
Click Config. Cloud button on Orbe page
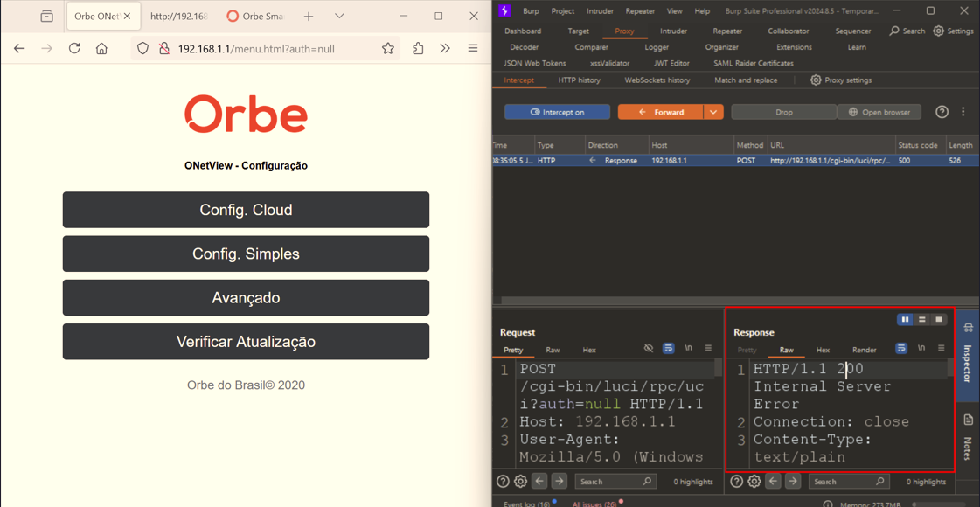point(246,210)
